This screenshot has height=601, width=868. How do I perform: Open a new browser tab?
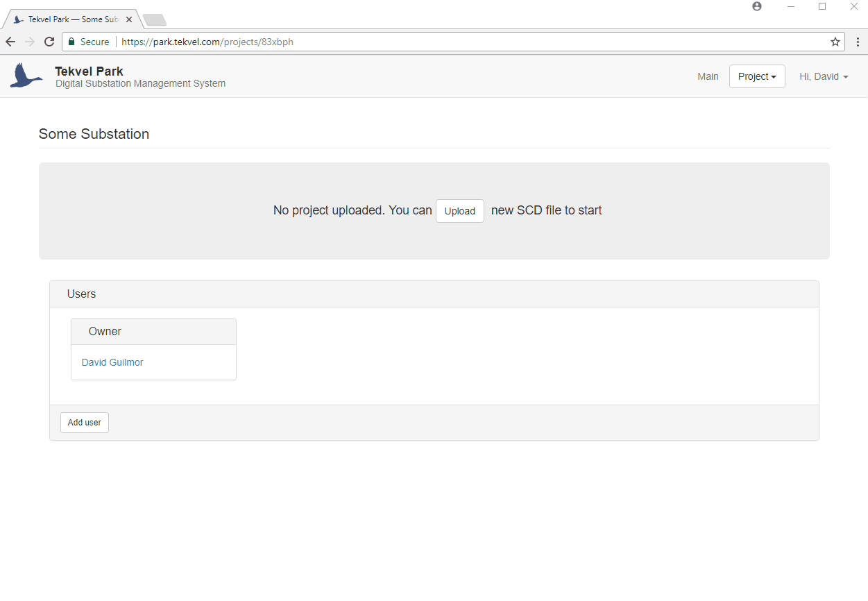coord(154,19)
